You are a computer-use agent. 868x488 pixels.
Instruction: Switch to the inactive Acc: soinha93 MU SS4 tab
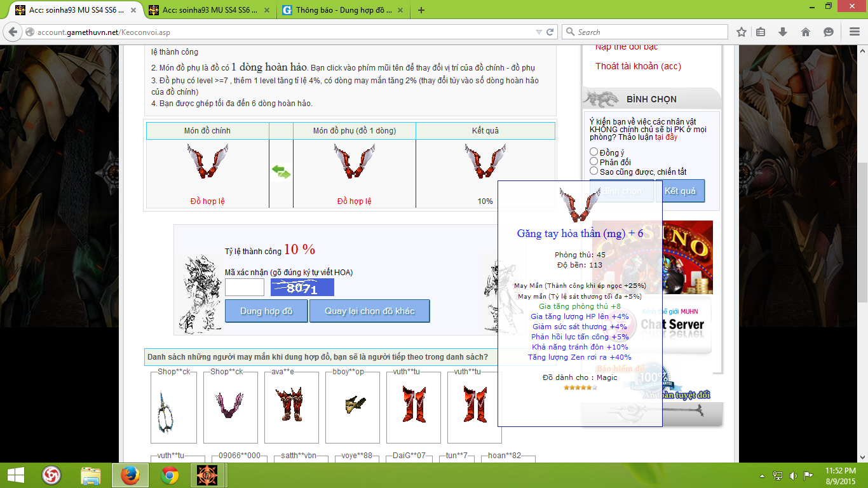point(209,10)
